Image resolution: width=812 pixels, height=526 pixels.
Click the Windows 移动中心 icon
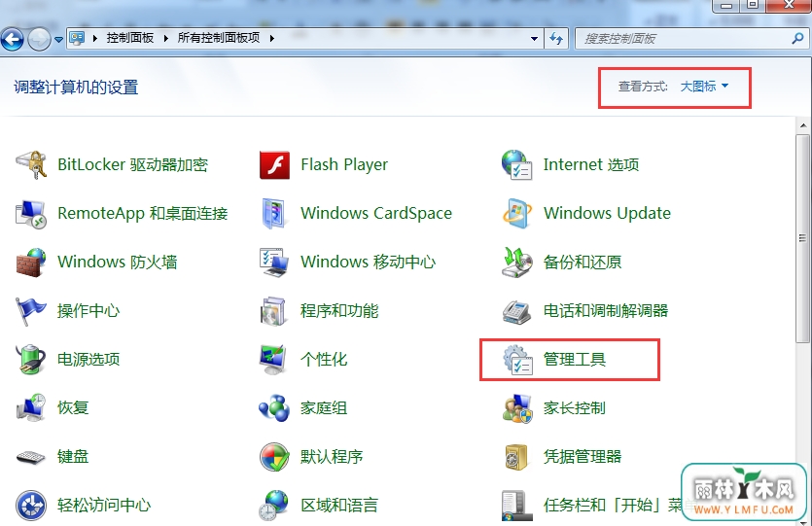273,262
